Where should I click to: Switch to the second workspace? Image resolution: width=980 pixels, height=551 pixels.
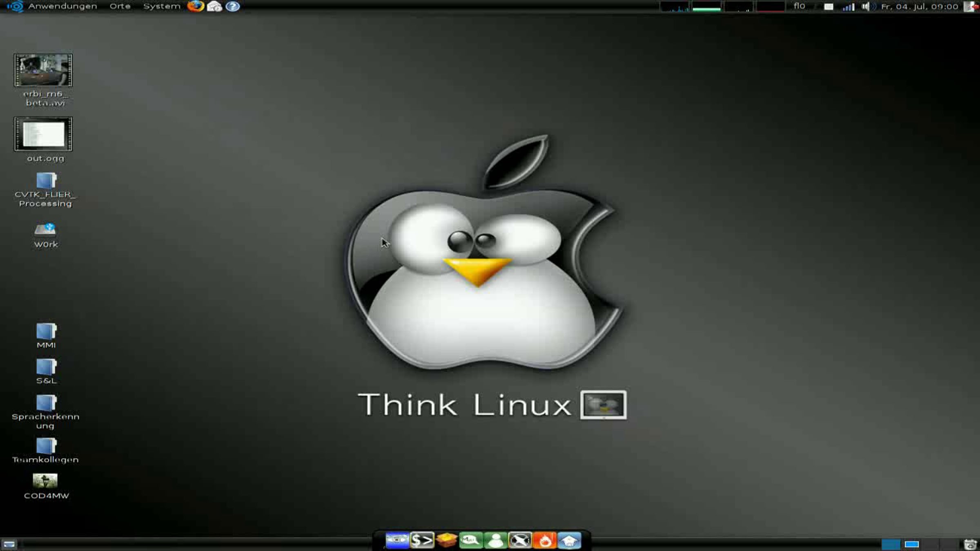911,544
